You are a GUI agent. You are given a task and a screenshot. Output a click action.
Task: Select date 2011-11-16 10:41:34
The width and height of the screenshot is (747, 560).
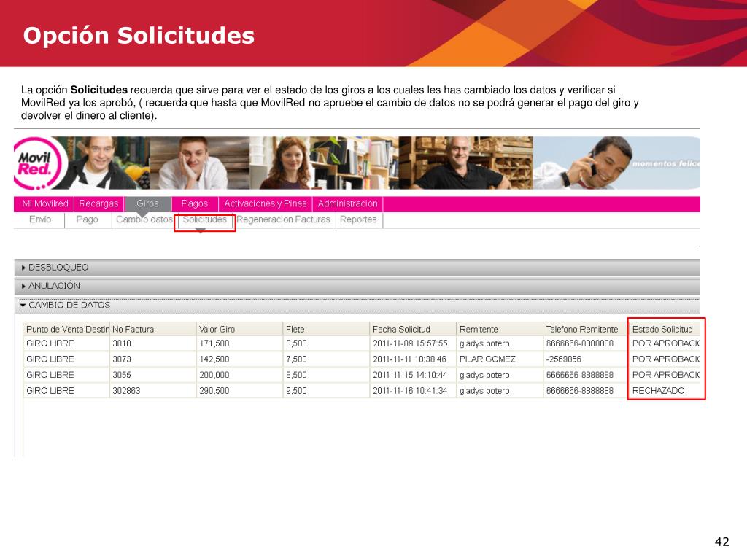(x=413, y=391)
